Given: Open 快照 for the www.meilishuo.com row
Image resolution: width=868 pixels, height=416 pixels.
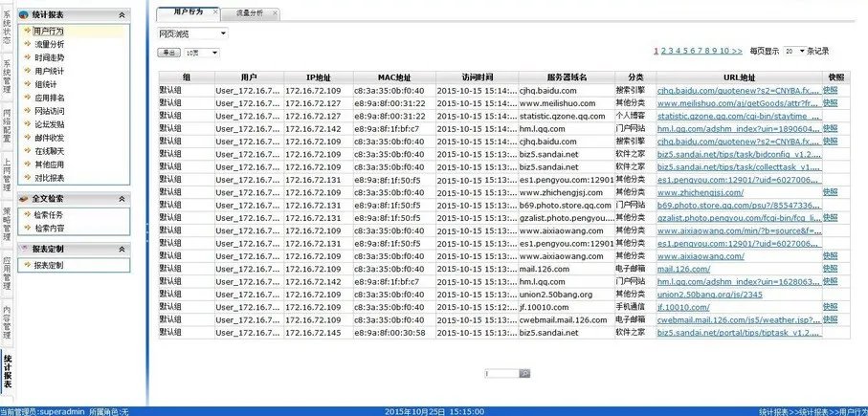Looking at the screenshot, I should [x=830, y=103].
